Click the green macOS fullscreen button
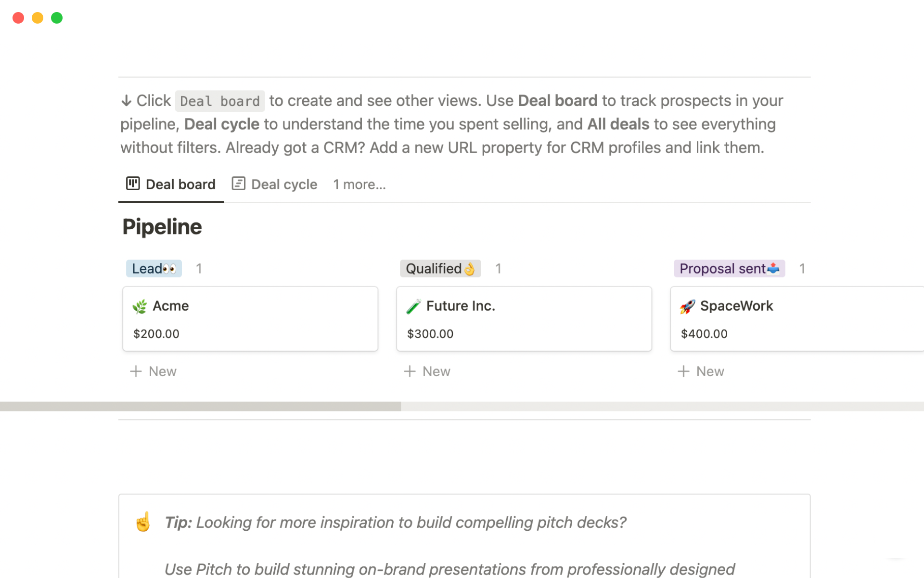Viewport: 924px width, 578px height. point(57,18)
